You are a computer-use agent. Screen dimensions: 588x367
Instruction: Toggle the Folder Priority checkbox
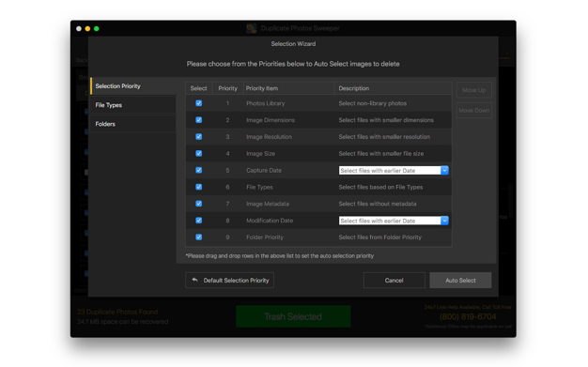click(x=199, y=237)
